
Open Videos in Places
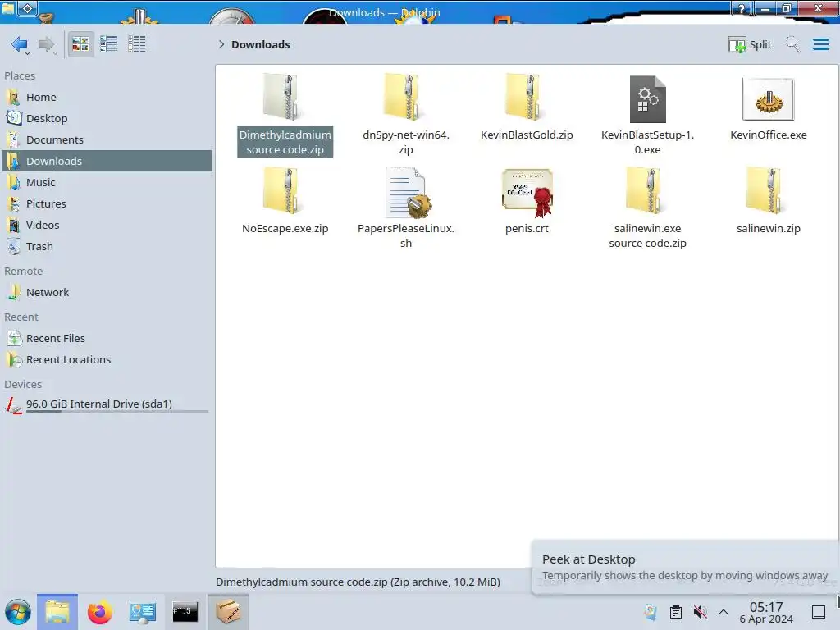pos(107,225)
